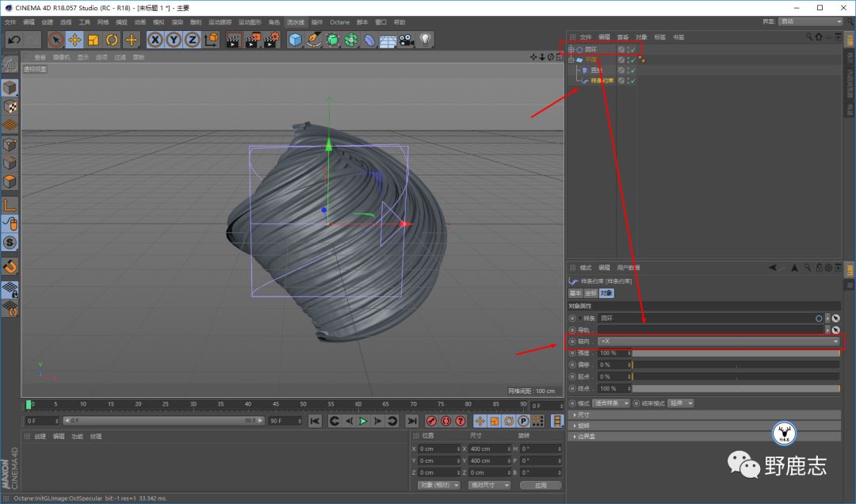This screenshot has height=504, width=856.
Task: Click the 强度 strength slider
Action: click(x=735, y=353)
